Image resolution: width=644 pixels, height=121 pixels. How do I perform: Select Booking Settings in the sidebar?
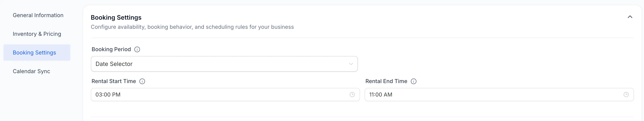click(34, 53)
